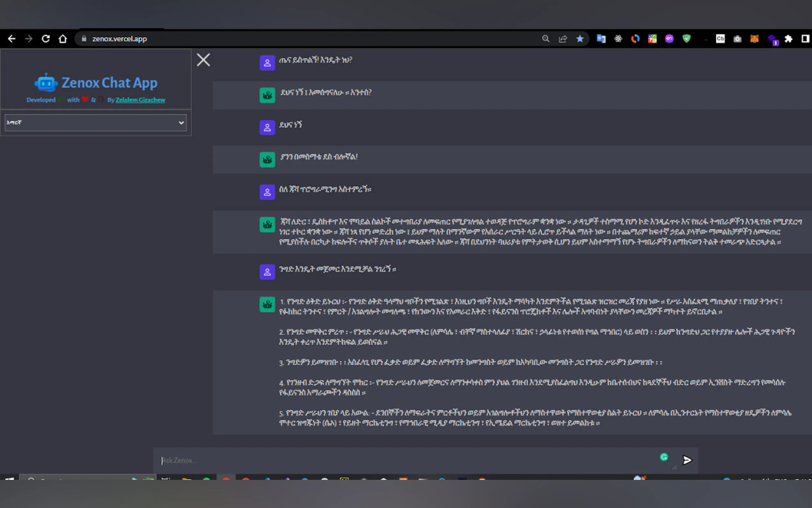Screen dimensions: 812x508
Task: Click the AdGuard green shield extension
Action: (x=686, y=39)
